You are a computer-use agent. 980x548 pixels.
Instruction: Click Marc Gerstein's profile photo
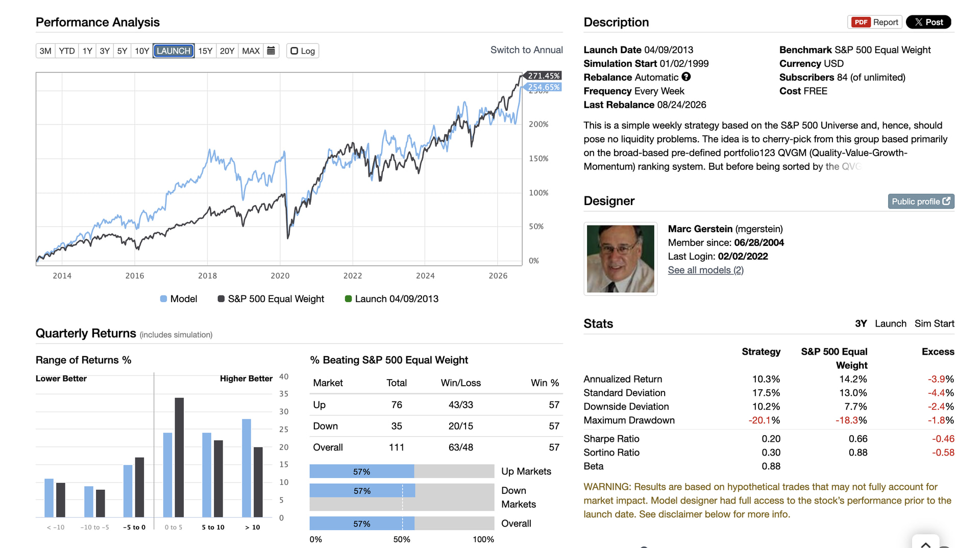(620, 259)
